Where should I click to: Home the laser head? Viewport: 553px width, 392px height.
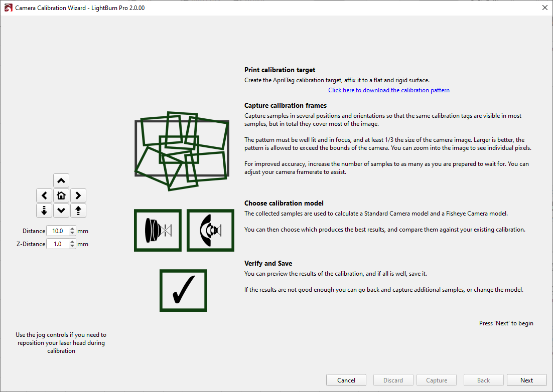61,195
